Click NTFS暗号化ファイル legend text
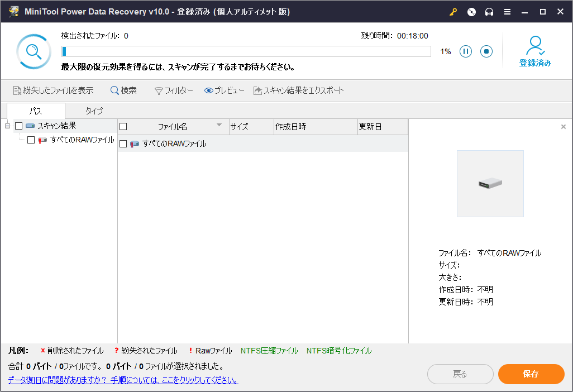This screenshot has height=392, width=573. (339, 351)
